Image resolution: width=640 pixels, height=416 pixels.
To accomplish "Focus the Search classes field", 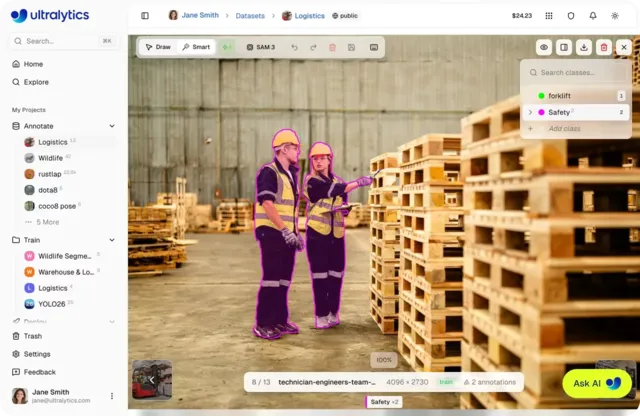I will point(576,73).
